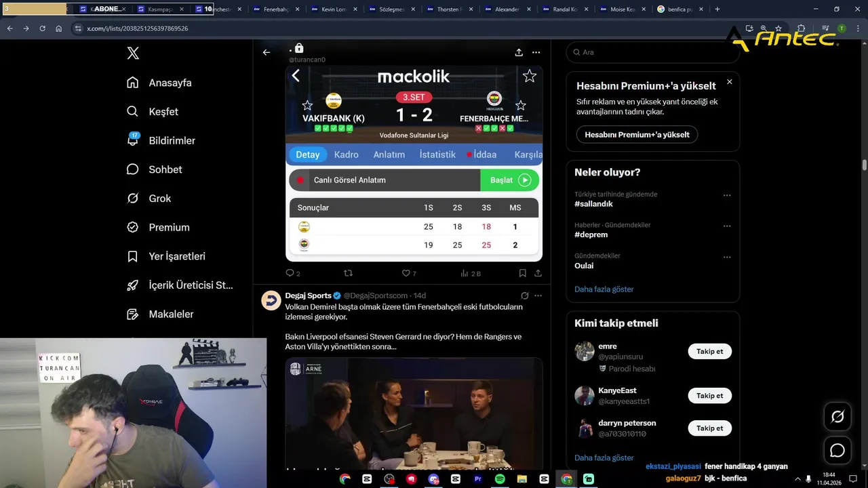
Task: Open options for Oulai trend
Action: point(727,258)
